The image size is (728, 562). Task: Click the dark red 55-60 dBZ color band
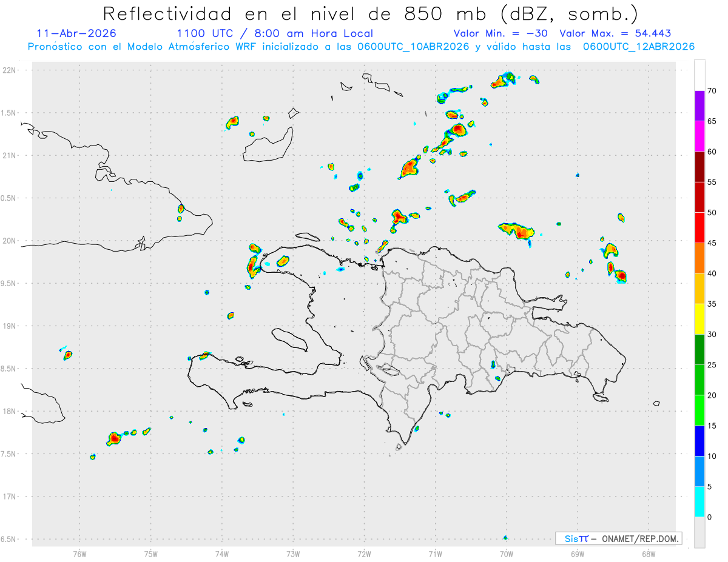pyautogui.click(x=699, y=167)
